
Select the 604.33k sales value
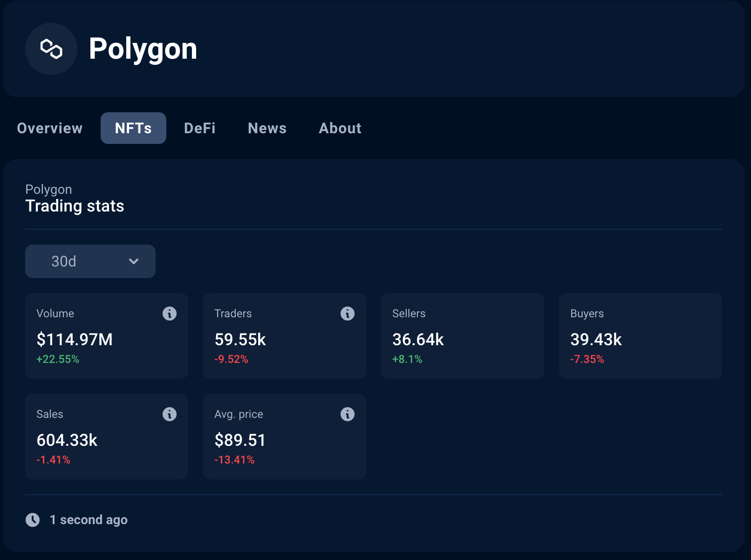pos(67,440)
